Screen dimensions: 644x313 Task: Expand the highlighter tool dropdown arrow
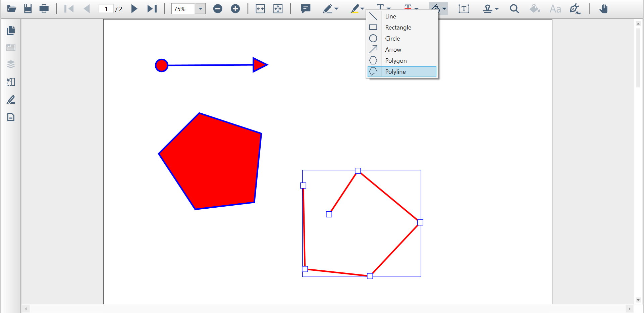[362, 9]
